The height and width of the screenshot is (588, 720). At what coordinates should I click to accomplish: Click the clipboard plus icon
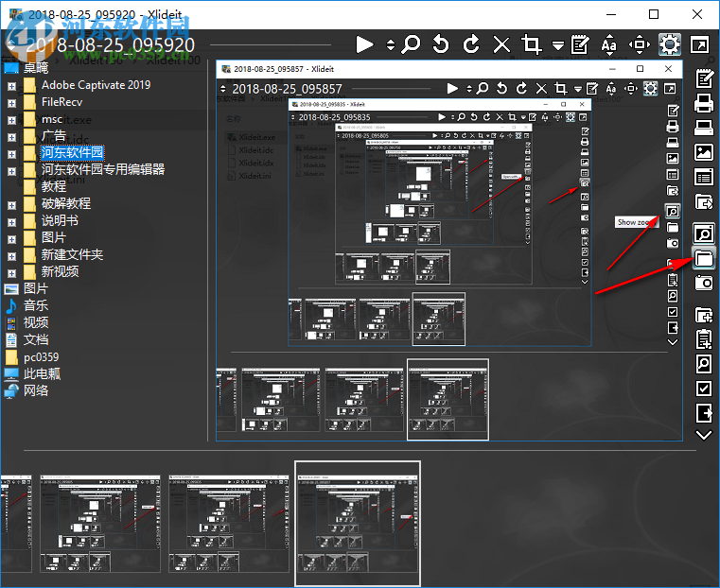(x=704, y=339)
